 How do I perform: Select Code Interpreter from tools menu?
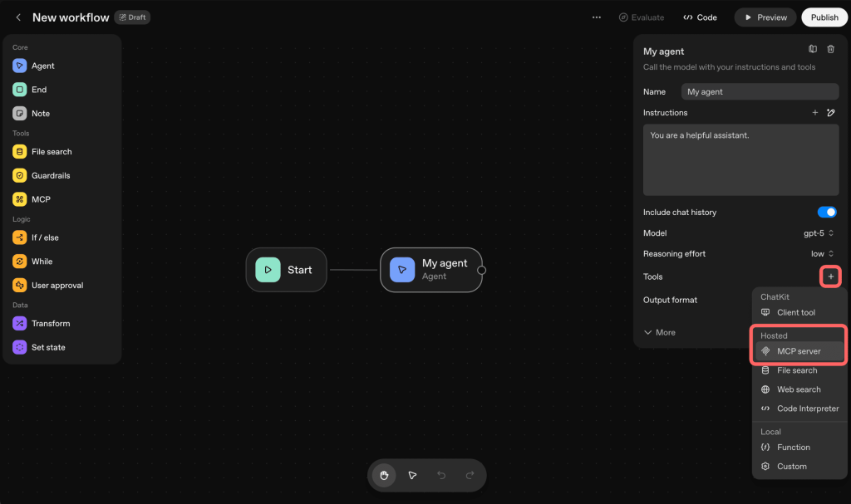(x=807, y=409)
